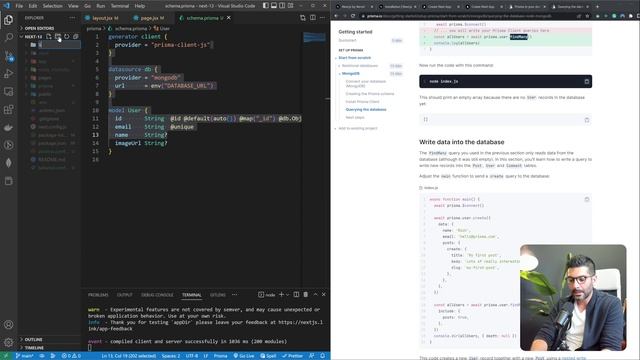The width and height of the screenshot is (640, 360).
Task: Open the Explorer view in activity bar
Action: [9, 20]
